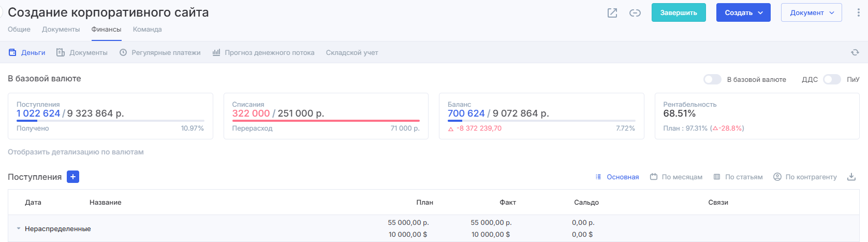Toggle the ДДС / ПиУ switch
Image resolution: width=868 pixels, height=242 pixels.
click(832, 79)
